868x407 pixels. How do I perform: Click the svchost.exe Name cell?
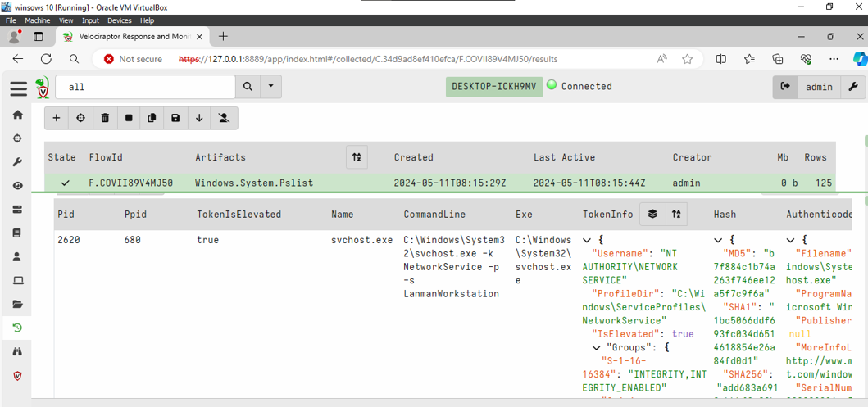361,240
